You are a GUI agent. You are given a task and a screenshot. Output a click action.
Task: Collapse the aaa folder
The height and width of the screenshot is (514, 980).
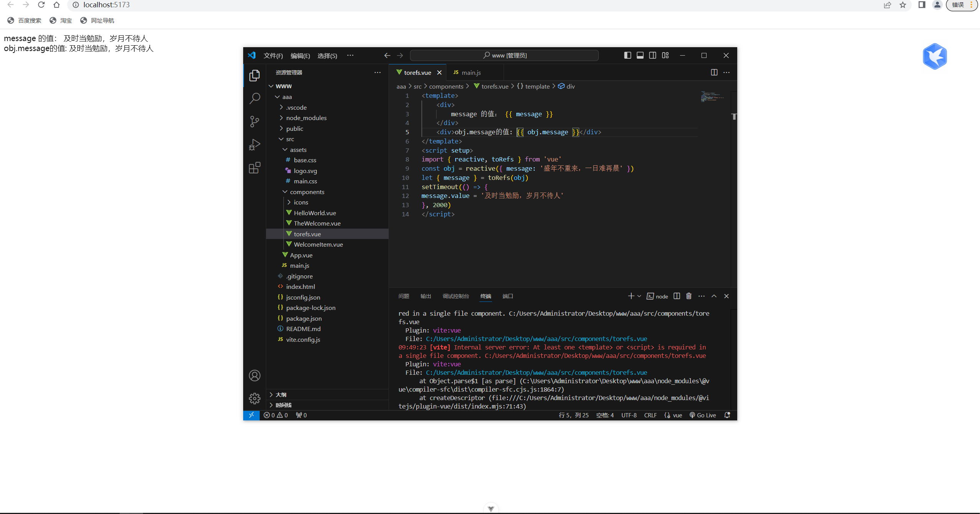[277, 97]
